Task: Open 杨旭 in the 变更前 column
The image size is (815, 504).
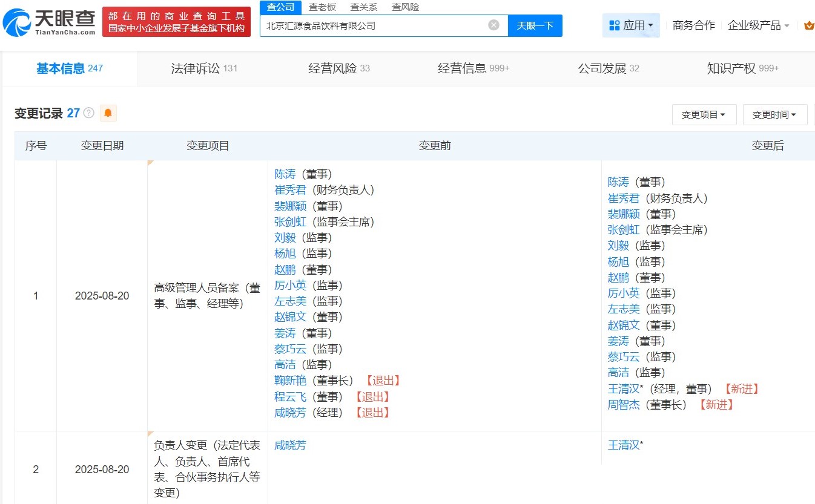Action: [x=285, y=254]
